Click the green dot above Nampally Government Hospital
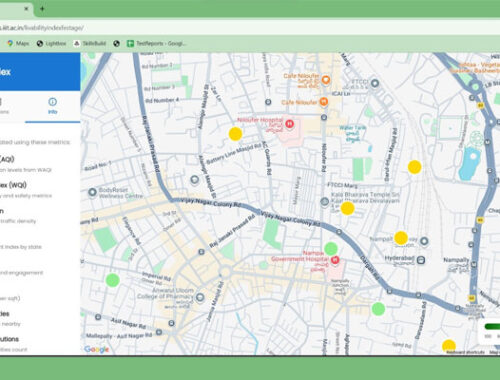 pos(331,249)
